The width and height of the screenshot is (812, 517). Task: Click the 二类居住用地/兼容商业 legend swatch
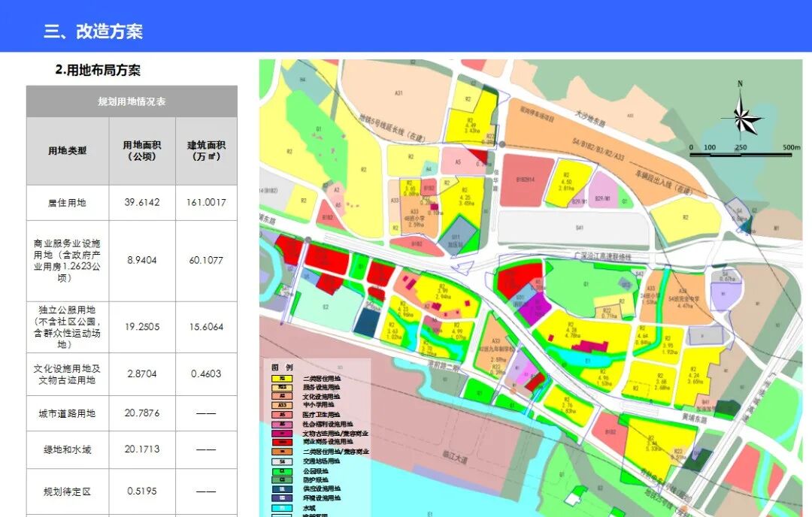282,452
